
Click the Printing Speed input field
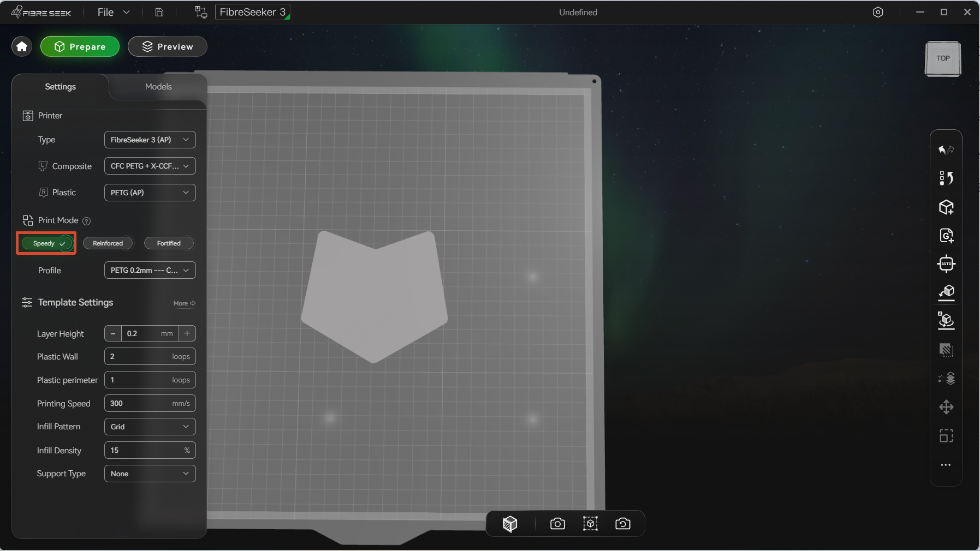[x=150, y=403]
